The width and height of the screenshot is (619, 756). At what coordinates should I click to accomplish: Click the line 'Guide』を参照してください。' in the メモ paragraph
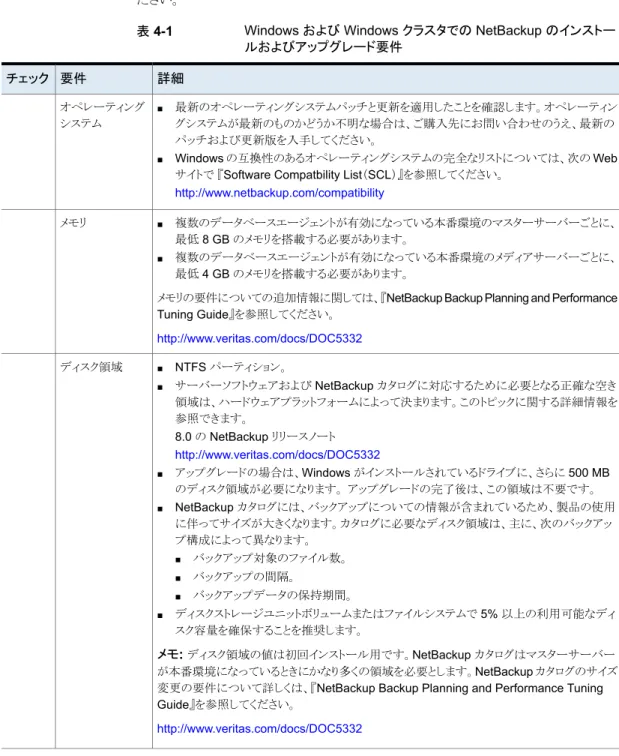pyautogui.click(x=226, y=705)
